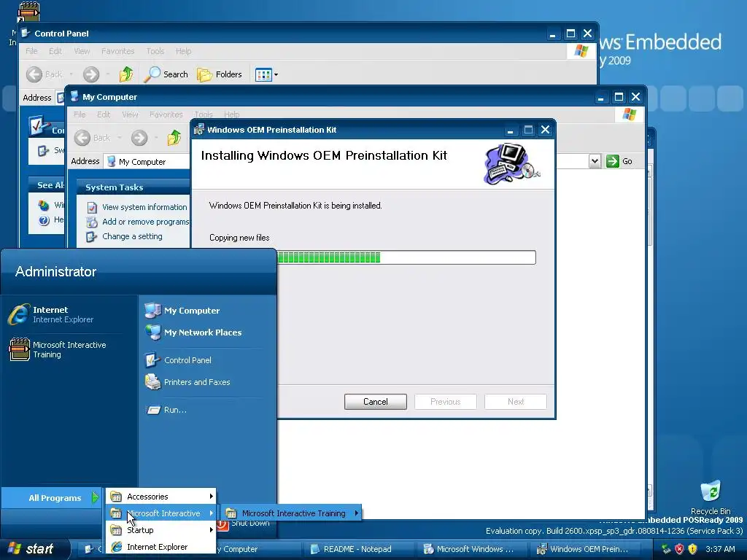
Task: Click Search in Control Panel toolbar
Action: [x=166, y=74]
